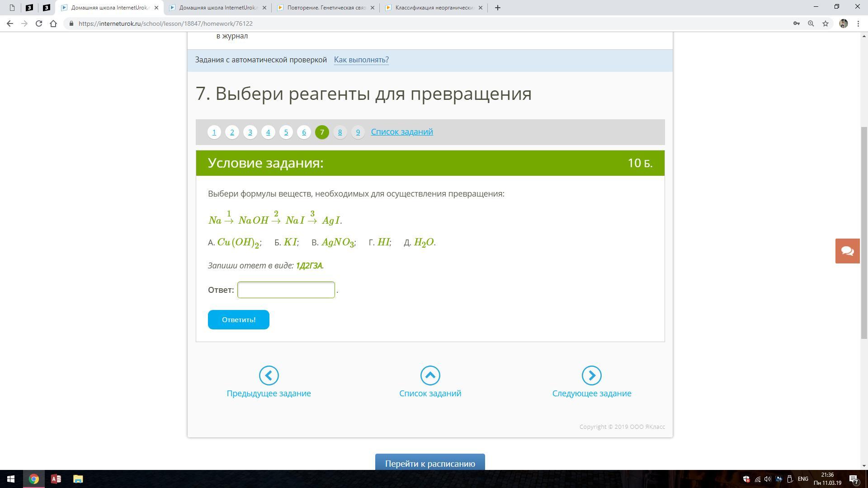Viewport: 868px width, 488px height.
Task: Click the circular up-arrow task list icon
Action: coord(430,375)
